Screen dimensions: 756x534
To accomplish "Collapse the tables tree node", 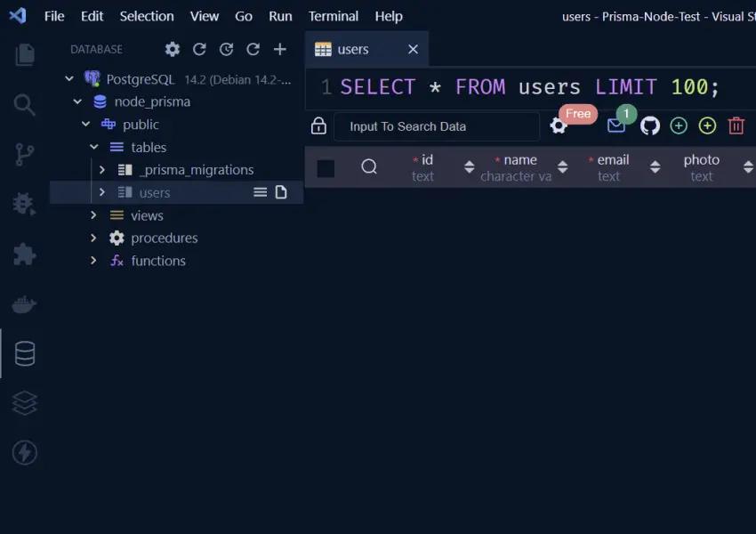I will 93,148.
